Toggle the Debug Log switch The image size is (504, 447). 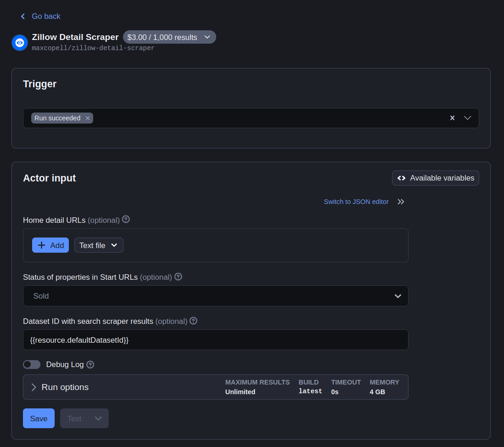(x=32, y=364)
